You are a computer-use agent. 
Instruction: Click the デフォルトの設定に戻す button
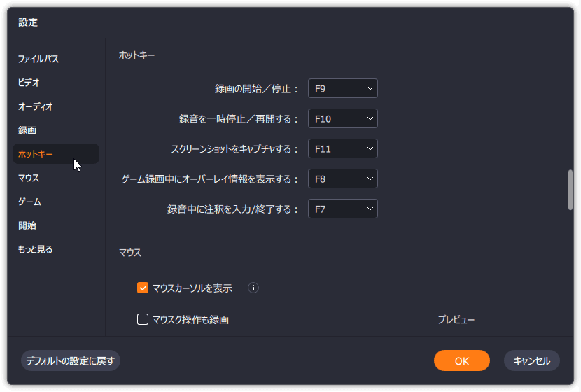pyautogui.click(x=71, y=361)
